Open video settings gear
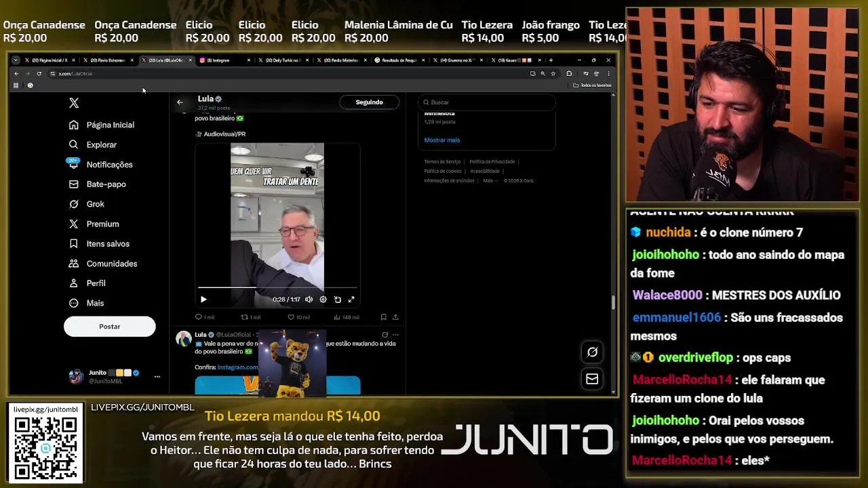This screenshot has width=868, height=488. [323, 299]
